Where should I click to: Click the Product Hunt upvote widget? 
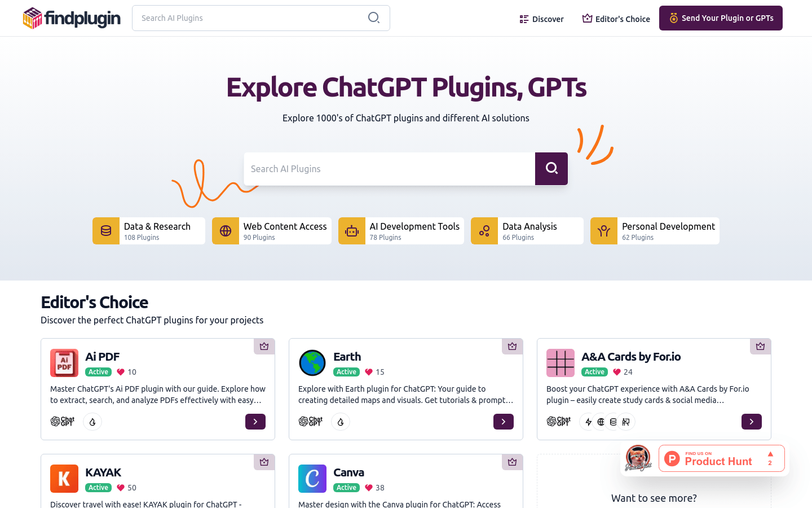(x=722, y=458)
